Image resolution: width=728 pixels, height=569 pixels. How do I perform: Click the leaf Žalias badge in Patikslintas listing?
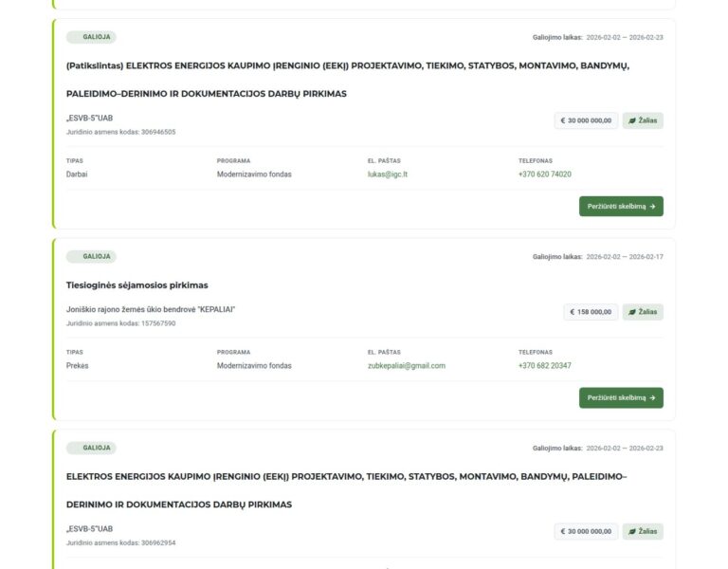coord(643,120)
